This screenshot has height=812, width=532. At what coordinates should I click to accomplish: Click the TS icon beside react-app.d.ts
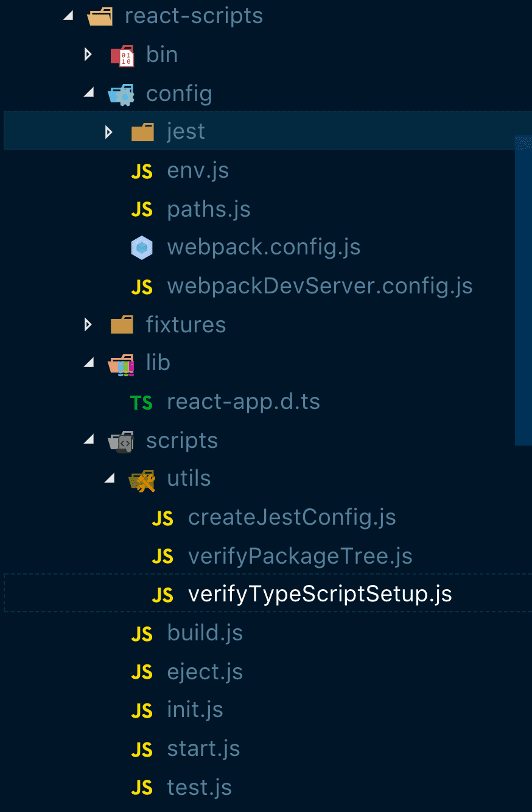(x=142, y=402)
